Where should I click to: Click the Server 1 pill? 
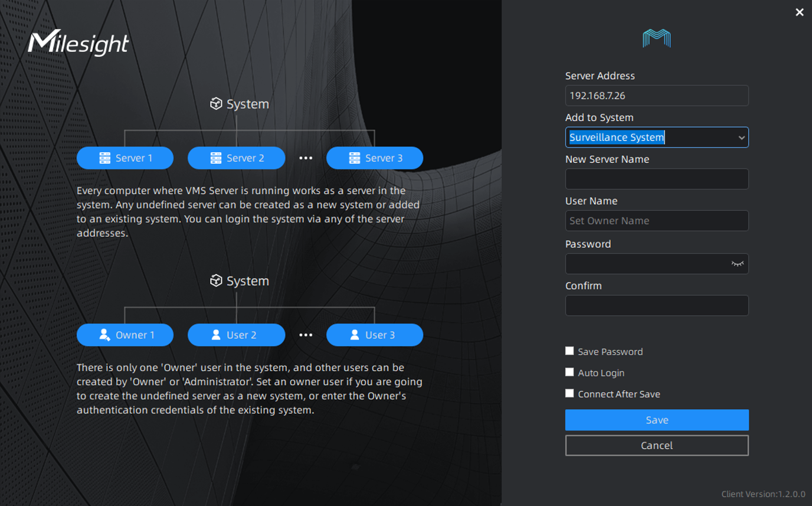pos(125,158)
